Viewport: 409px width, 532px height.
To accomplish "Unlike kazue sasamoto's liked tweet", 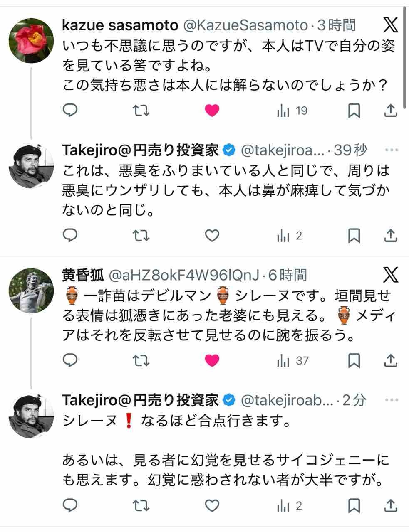I will [212, 111].
